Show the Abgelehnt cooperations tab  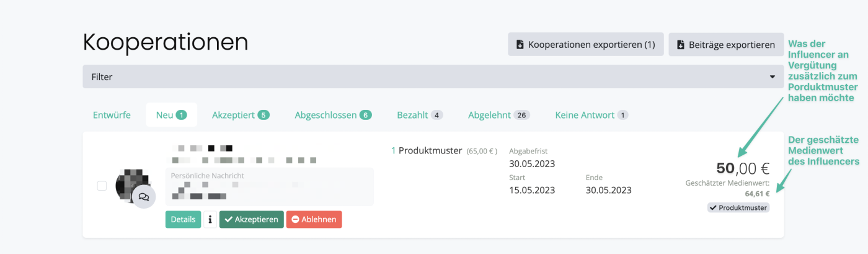pyautogui.click(x=498, y=115)
